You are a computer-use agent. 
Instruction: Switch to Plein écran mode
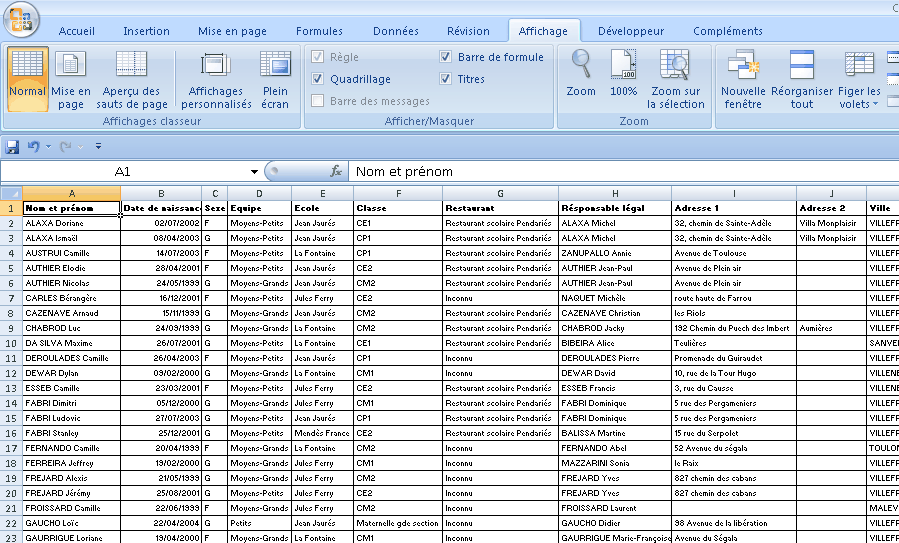pos(275,78)
